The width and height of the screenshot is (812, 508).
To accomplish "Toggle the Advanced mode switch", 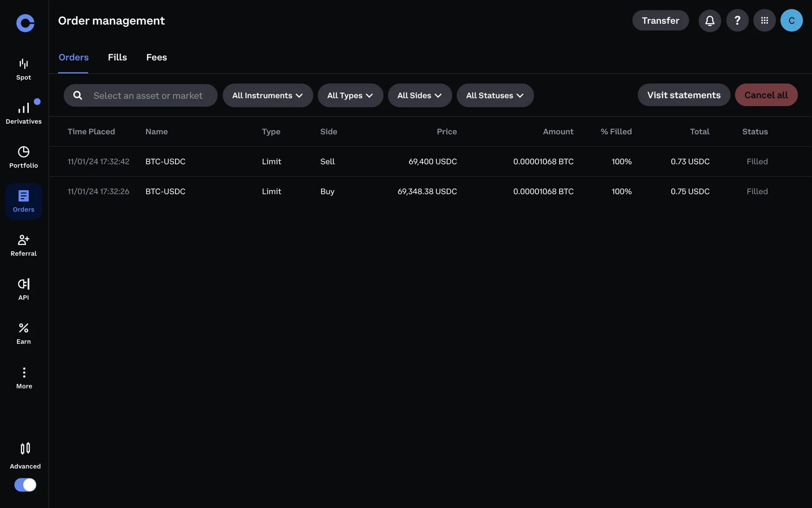I will tap(25, 485).
